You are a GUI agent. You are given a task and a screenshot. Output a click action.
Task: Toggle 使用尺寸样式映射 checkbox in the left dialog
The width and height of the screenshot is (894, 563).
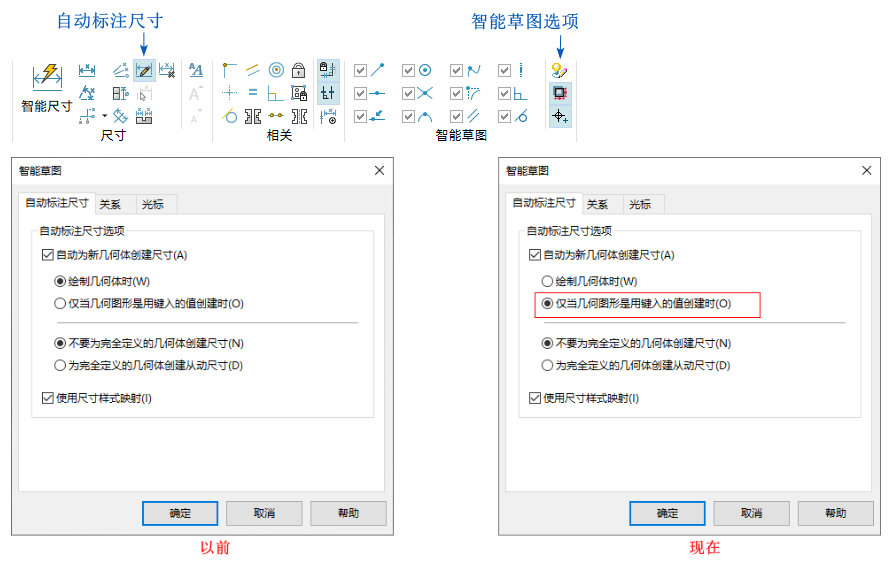click(x=48, y=398)
